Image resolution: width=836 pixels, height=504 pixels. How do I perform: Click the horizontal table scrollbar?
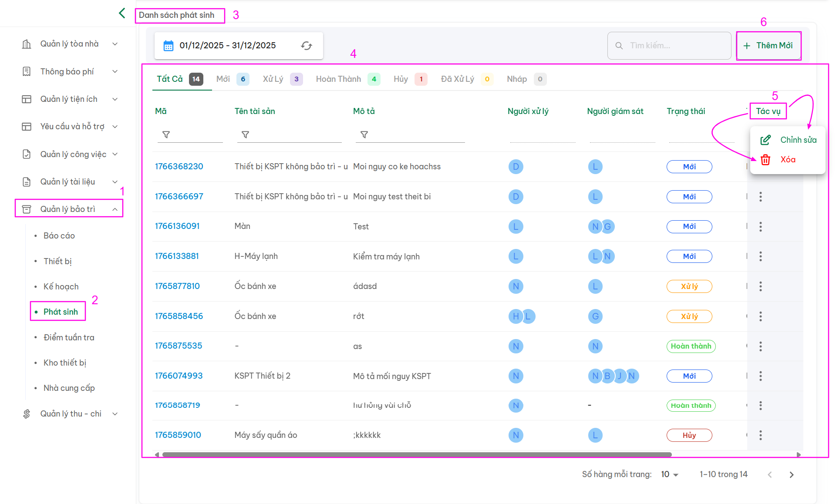point(416,454)
